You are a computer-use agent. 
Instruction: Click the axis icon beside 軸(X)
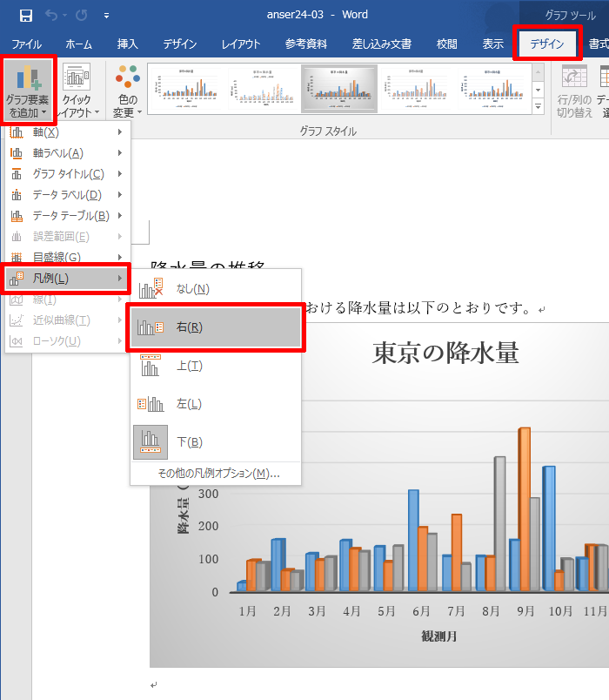pyautogui.click(x=17, y=132)
